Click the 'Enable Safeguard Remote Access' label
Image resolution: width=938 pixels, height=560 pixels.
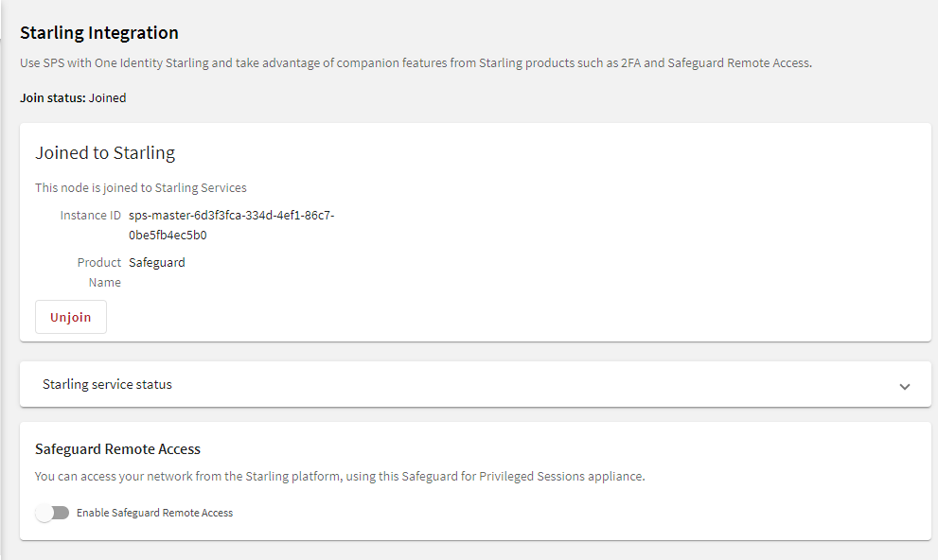(x=155, y=513)
